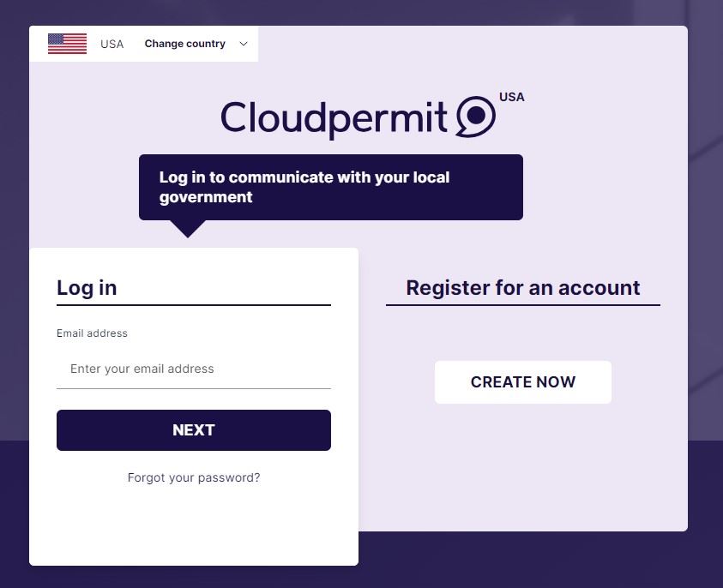
Task: Click the Log in section heading
Action: pyautogui.click(x=86, y=287)
